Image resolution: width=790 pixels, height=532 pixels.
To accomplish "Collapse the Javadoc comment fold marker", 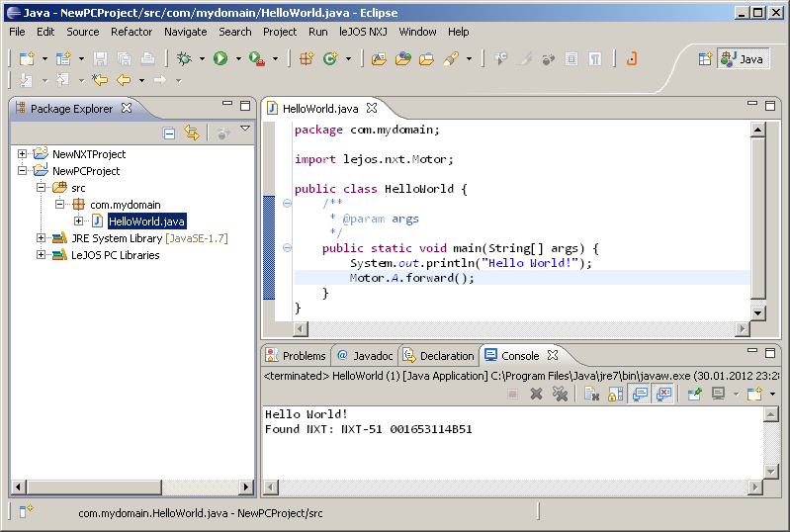I will (x=287, y=204).
